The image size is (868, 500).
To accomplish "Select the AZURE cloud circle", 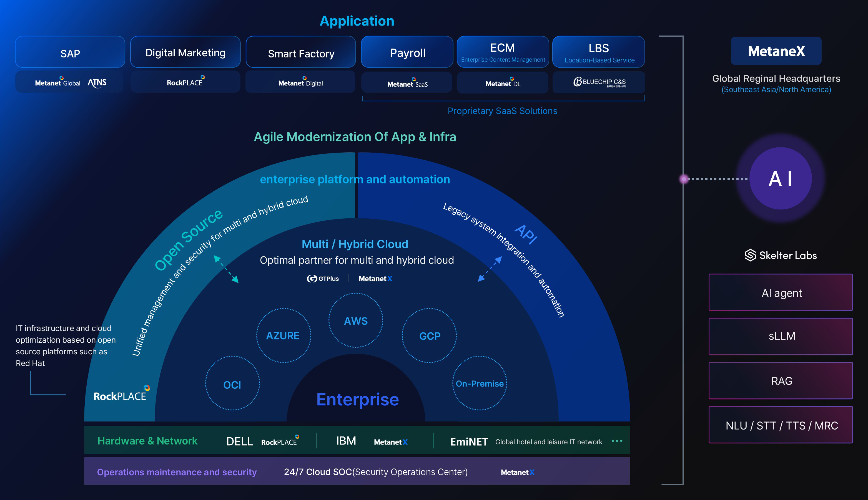I will 283,335.
